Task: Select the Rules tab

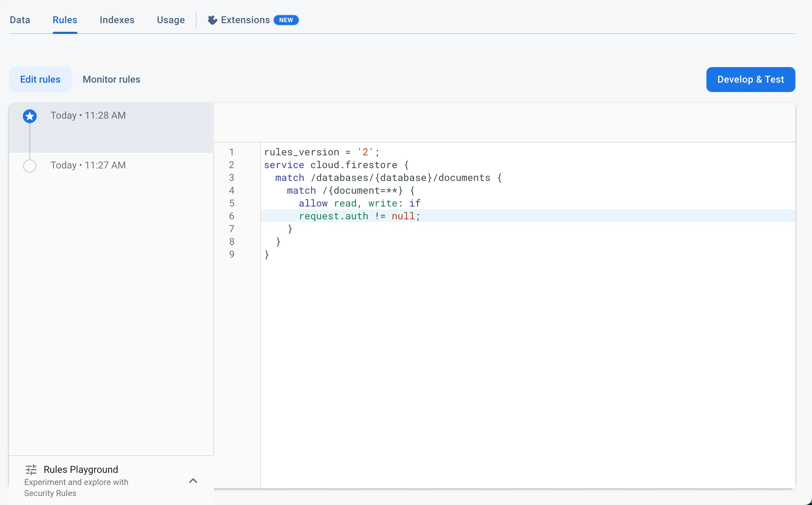Action: (65, 20)
